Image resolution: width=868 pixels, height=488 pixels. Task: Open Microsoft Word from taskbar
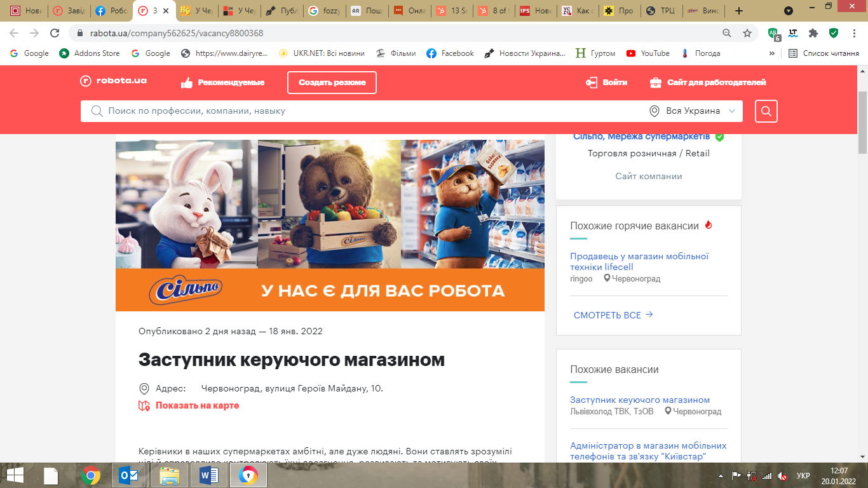pos(208,475)
